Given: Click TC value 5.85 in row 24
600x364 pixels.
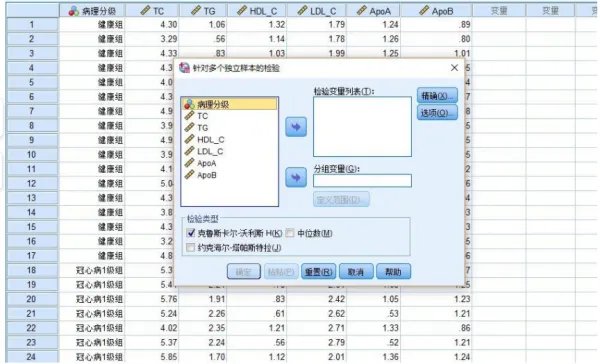Looking at the screenshot, I should (x=152, y=357).
